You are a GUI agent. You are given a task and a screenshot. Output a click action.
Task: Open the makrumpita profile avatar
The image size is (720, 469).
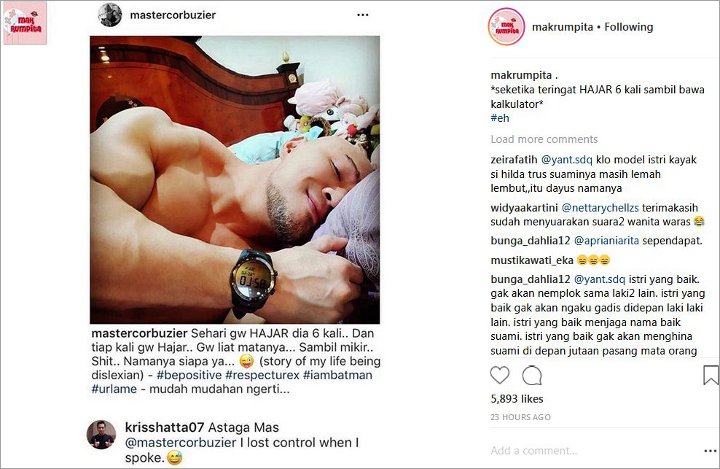click(x=506, y=27)
